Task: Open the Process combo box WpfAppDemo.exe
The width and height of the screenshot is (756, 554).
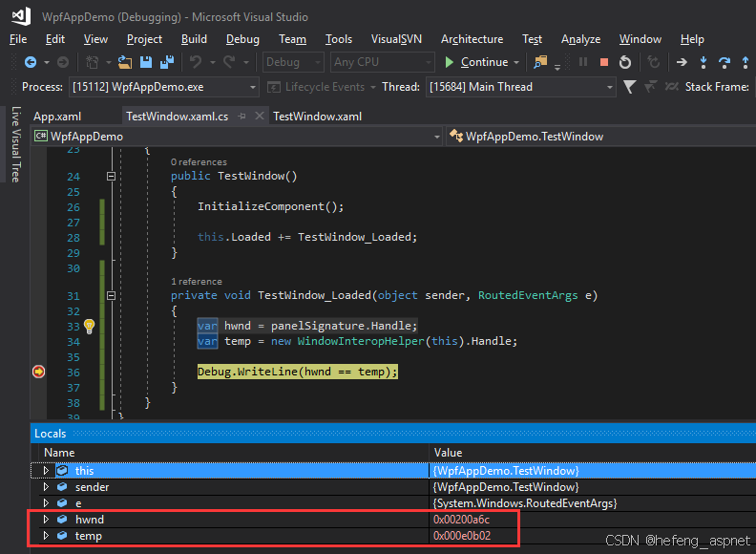Action: tap(164, 87)
